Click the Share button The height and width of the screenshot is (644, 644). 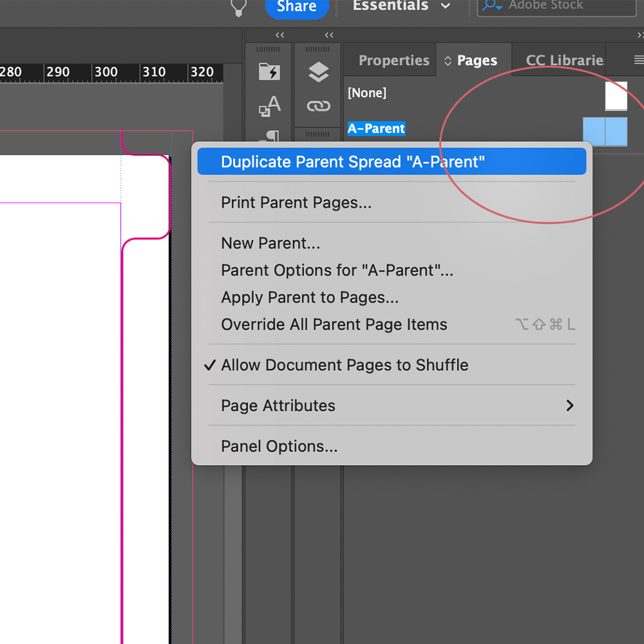tap(297, 6)
